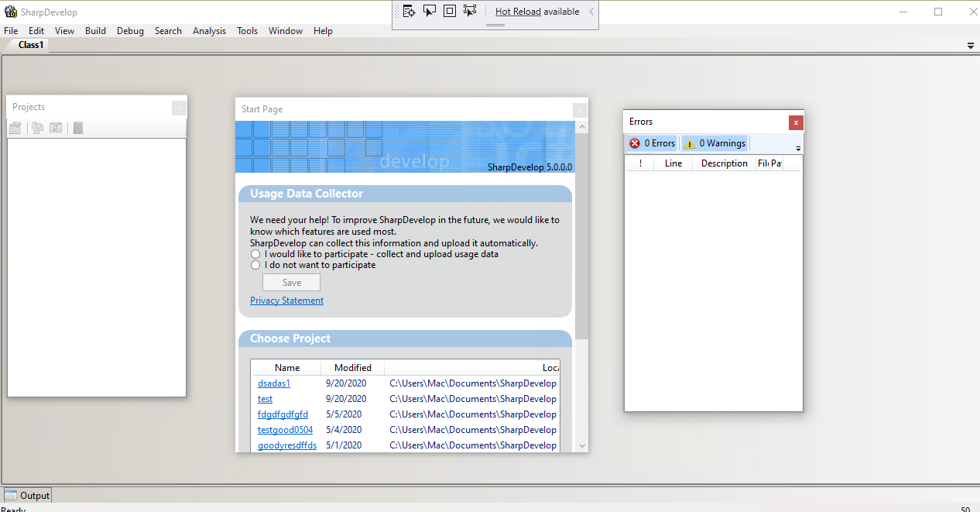Open the File menu
This screenshot has width=980, height=512.
pyautogui.click(x=11, y=31)
